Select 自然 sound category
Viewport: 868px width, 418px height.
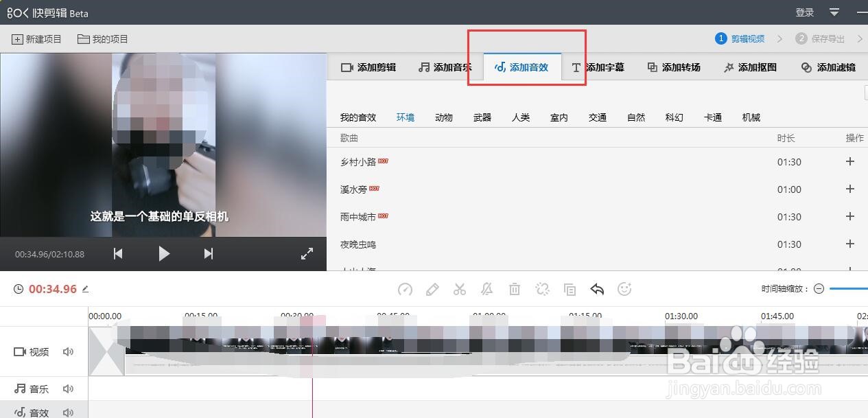coord(636,117)
